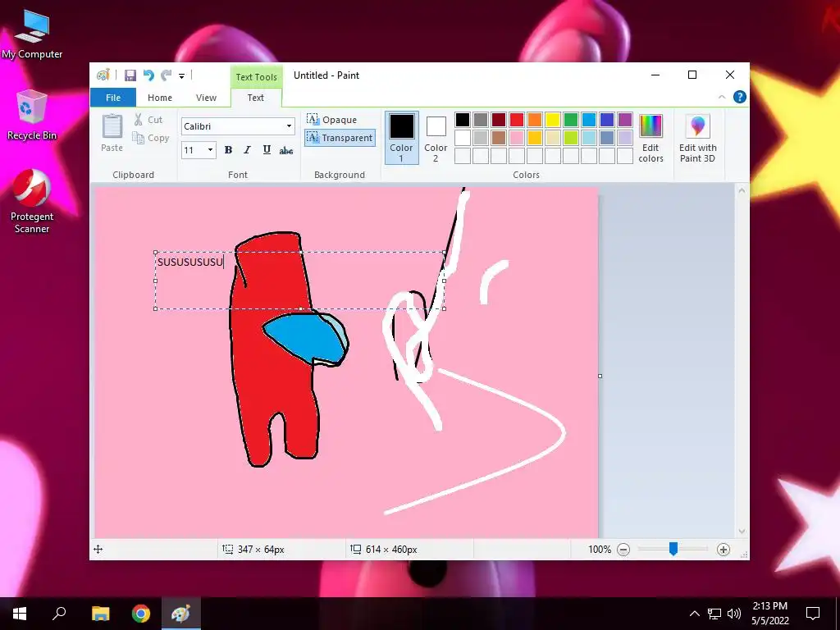Select Color 2 background button
The width and height of the screenshot is (840, 630).
tap(436, 138)
